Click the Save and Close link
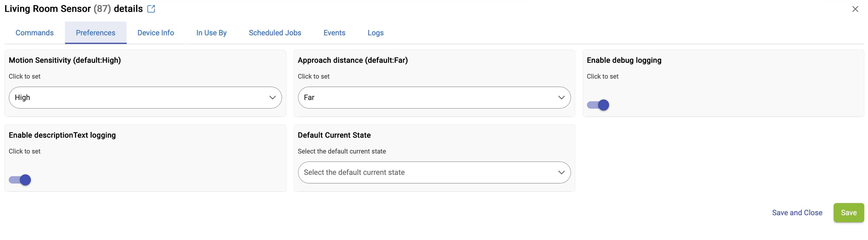Screen dimensions: 868x240 click(x=797, y=212)
